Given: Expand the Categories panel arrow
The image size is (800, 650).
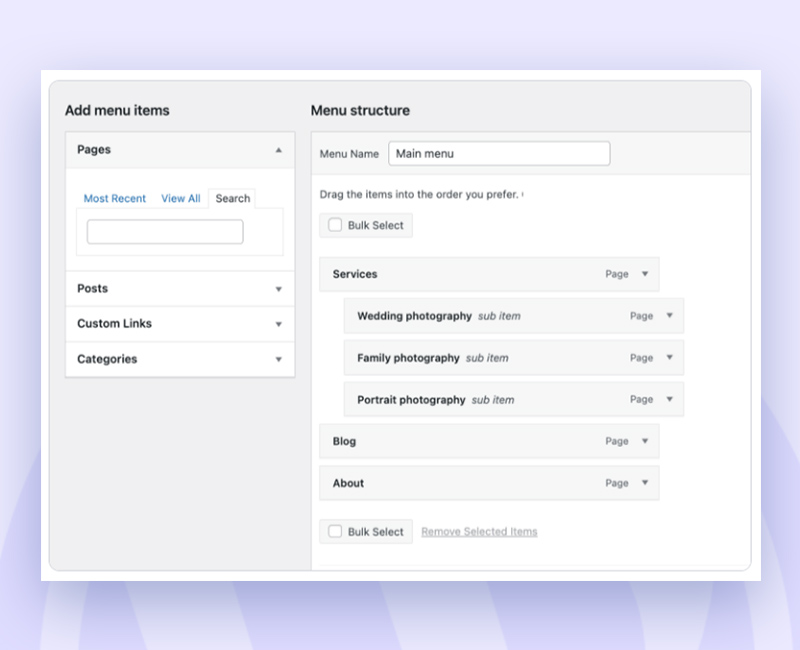Looking at the screenshot, I should [279, 359].
